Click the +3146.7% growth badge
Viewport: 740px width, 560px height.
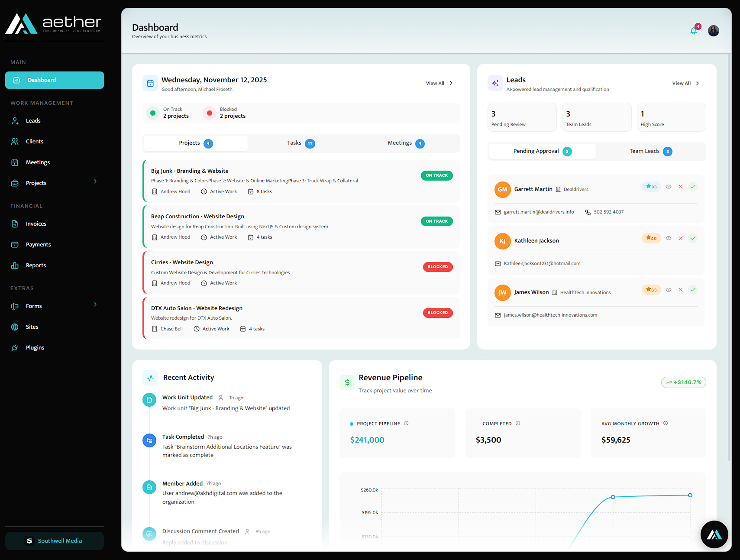tap(683, 382)
